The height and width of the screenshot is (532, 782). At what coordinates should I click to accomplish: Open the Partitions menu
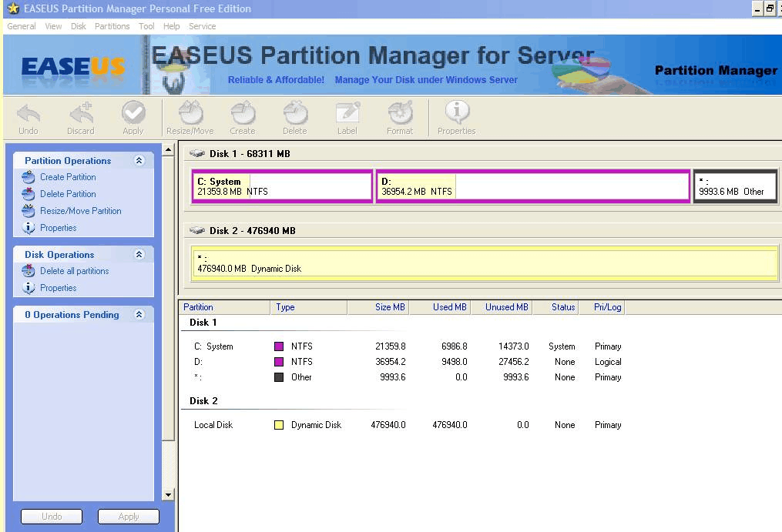pyautogui.click(x=112, y=26)
